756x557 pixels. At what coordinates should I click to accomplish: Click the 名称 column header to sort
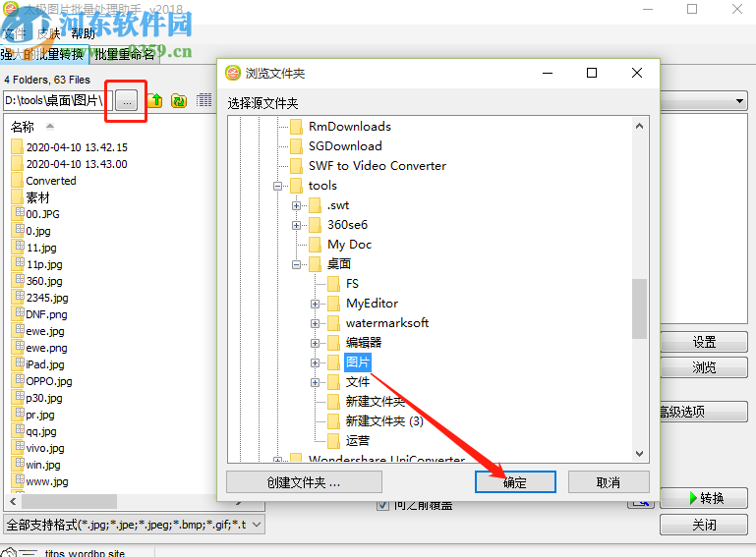click(23, 127)
